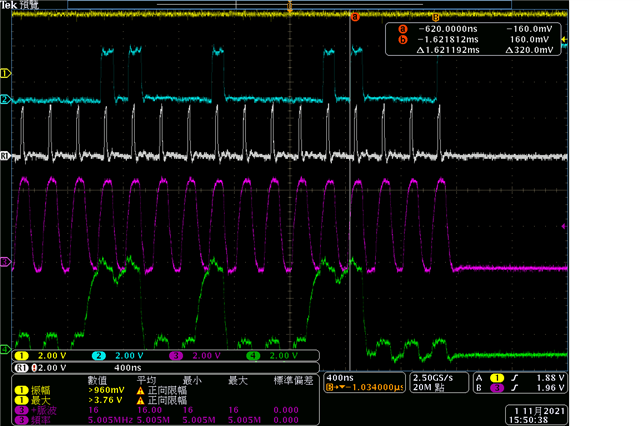Click warning triangle beside the maximum measurement
This screenshot has height=426, width=640.
[140, 400]
